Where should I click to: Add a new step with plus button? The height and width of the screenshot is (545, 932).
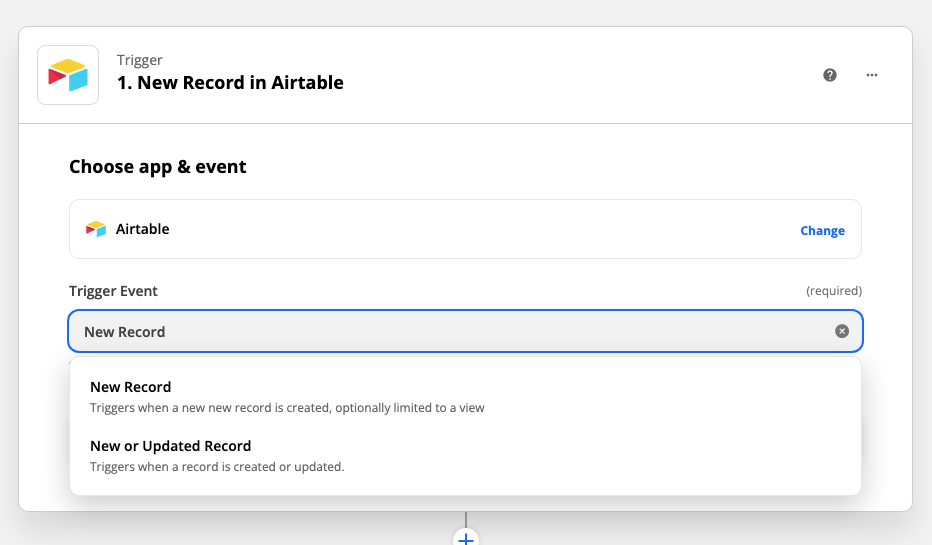(466, 538)
